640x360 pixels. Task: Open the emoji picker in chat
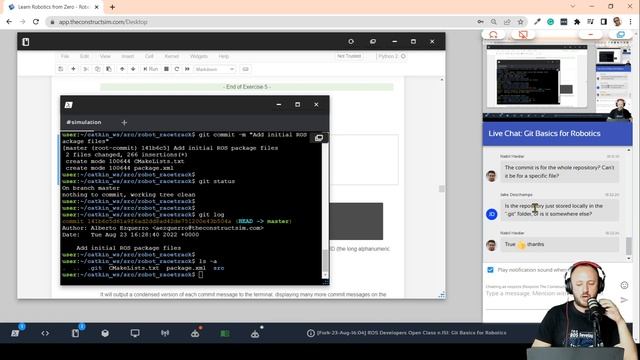pyautogui.click(x=624, y=285)
